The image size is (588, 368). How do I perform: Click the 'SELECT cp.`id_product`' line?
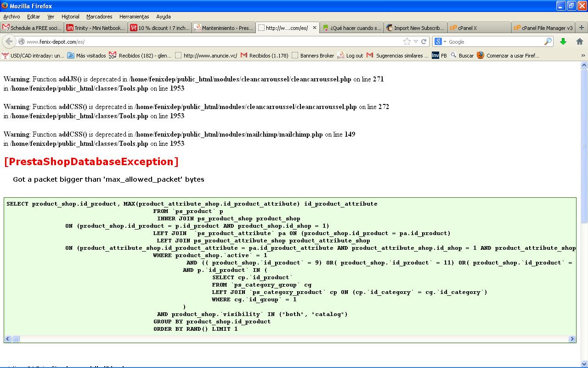tap(252, 277)
